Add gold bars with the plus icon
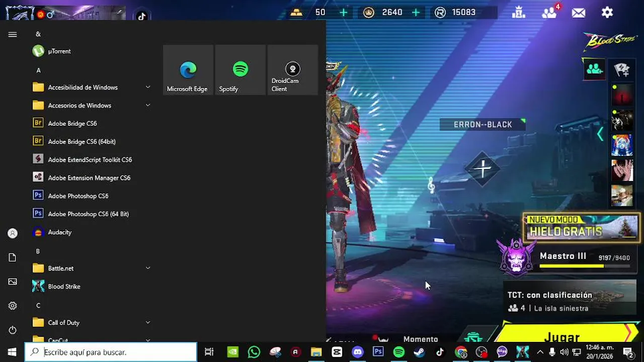The height and width of the screenshot is (362, 644). point(344,13)
